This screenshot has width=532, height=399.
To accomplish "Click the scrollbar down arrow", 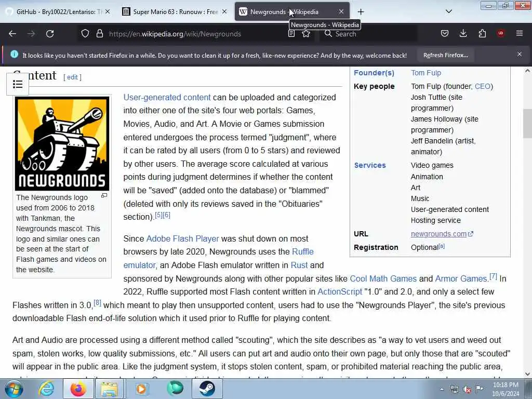I will 527,374.
